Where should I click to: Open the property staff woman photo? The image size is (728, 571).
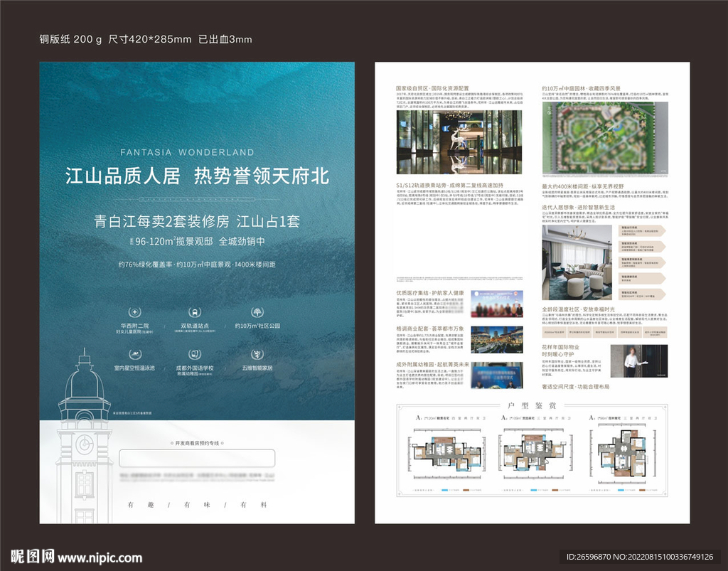click(639, 361)
